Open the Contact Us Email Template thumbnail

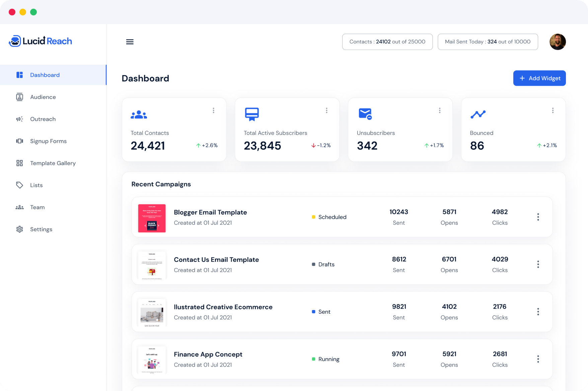coord(152,265)
